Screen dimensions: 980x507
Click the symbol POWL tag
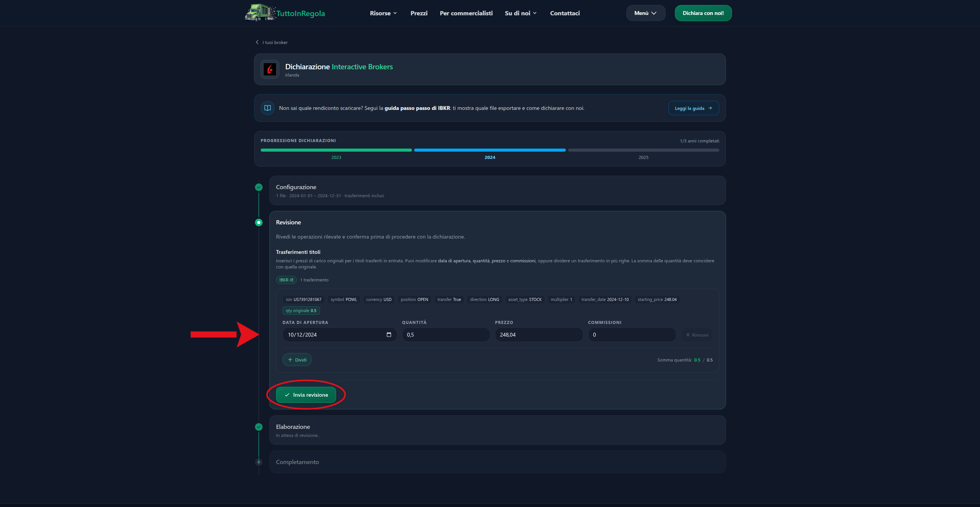344,299
